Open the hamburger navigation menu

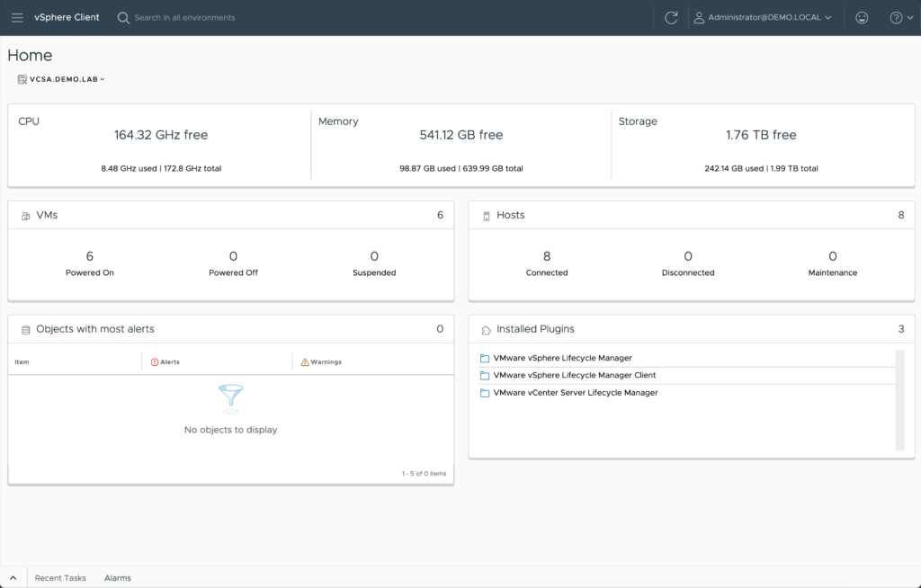(x=17, y=18)
